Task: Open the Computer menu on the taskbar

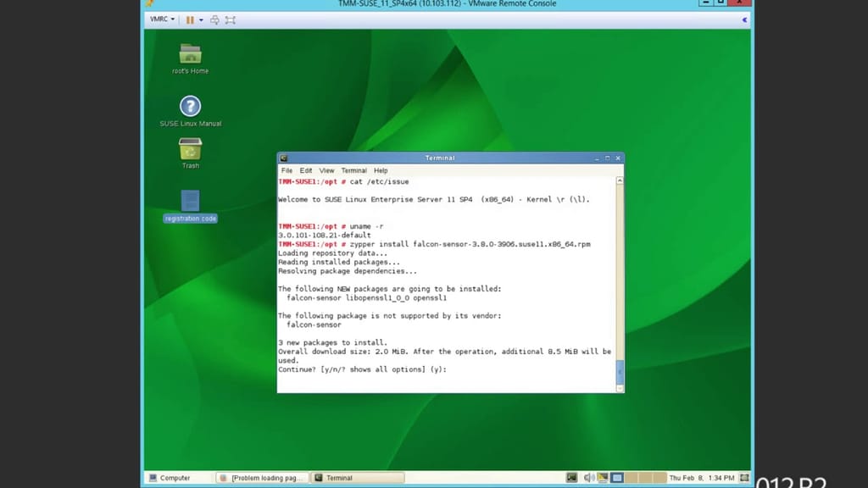Action: pos(174,477)
